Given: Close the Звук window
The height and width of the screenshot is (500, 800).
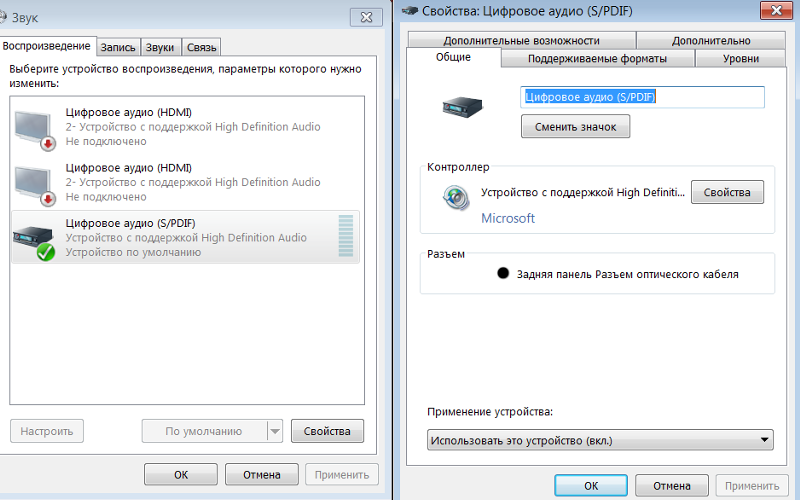Looking at the screenshot, I should 364,18.
